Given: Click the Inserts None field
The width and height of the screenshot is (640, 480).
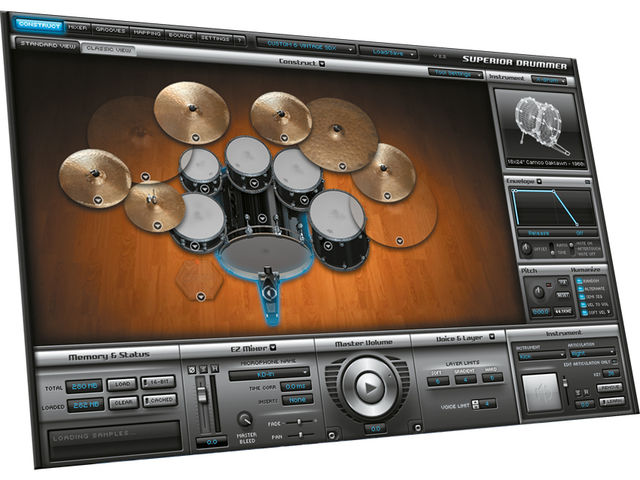Looking at the screenshot, I should tap(297, 400).
